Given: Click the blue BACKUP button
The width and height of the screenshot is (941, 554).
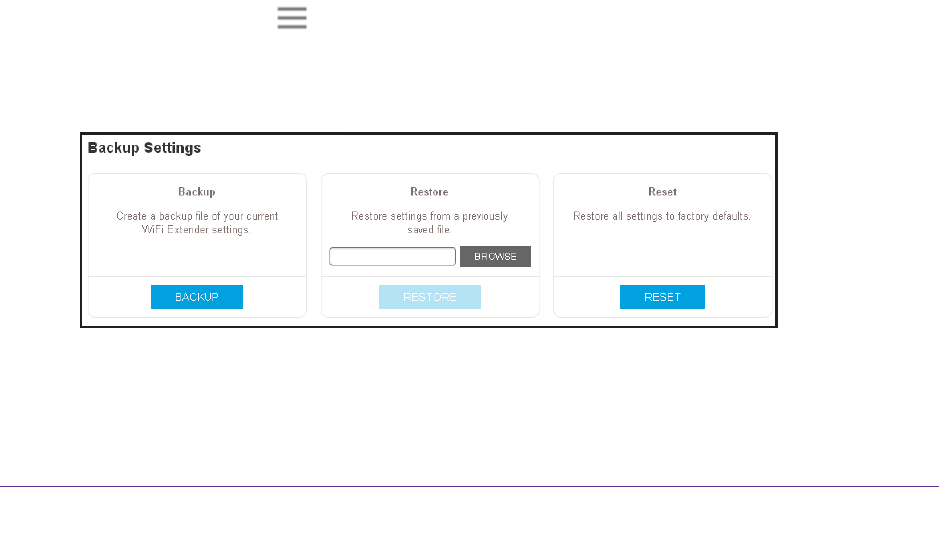Looking at the screenshot, I should pos(197,297).
